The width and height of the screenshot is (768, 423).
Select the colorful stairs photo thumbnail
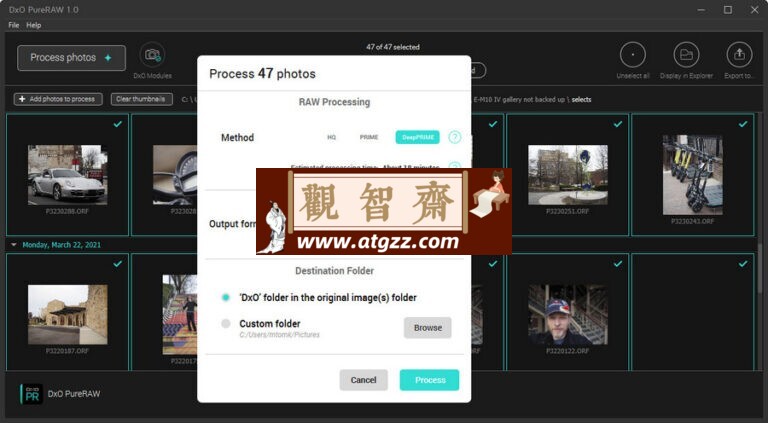click(180, 315)
